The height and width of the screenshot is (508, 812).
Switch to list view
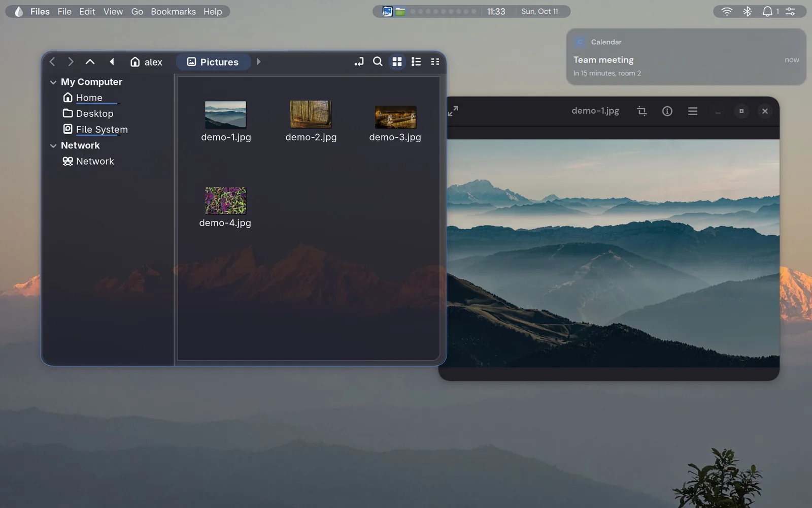(416, 62)
